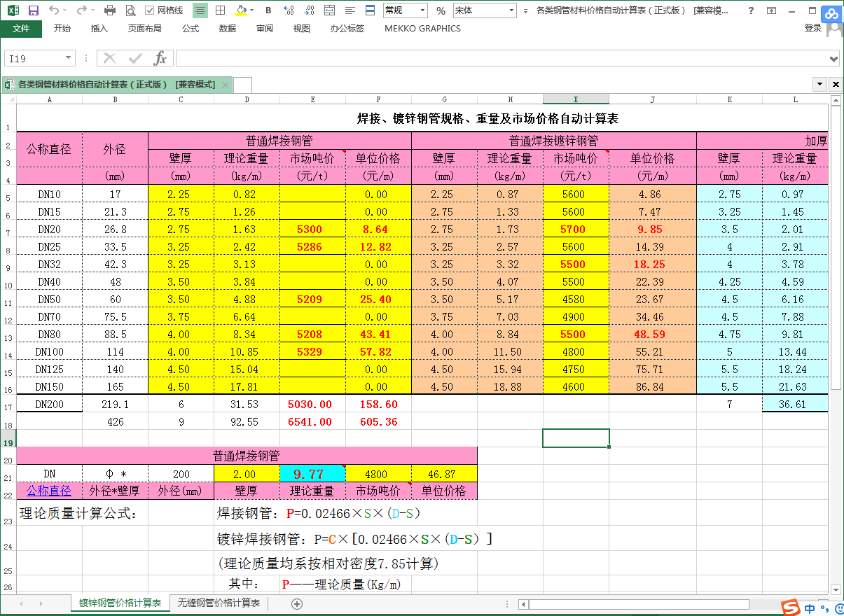Select the select-all corner triangle
The width and height of the screenshot is (844, 616).
pyautogui.click(x=8, y=99)
